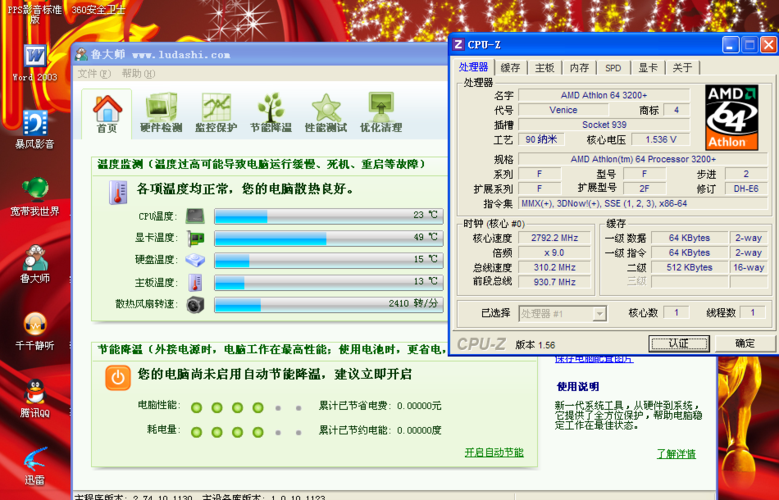The image size is (779, 500).
Task: Expand the 已选择 处理器 #1 dropdown
Action: pyautogui.click(x=600, y=314)
